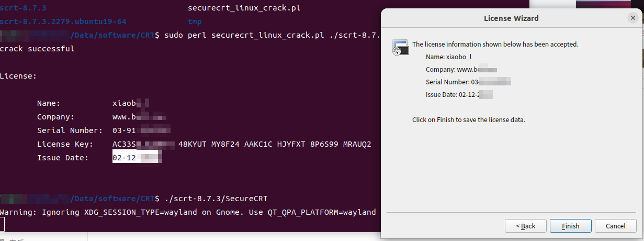
Task: Select securecrt_linux_crack.pl in the terminal listing
Action: (x=244, y=8)
